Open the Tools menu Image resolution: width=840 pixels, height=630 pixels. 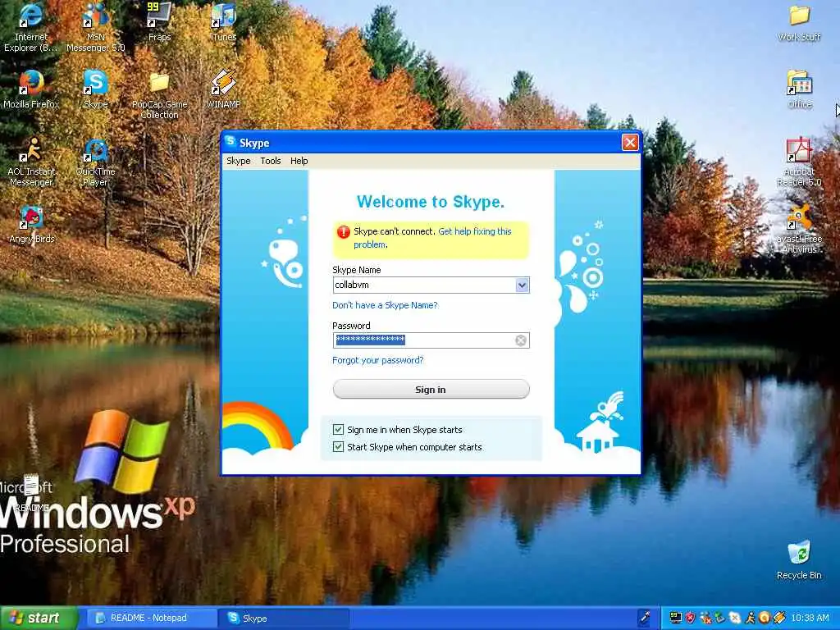click(x=271, y=161)
